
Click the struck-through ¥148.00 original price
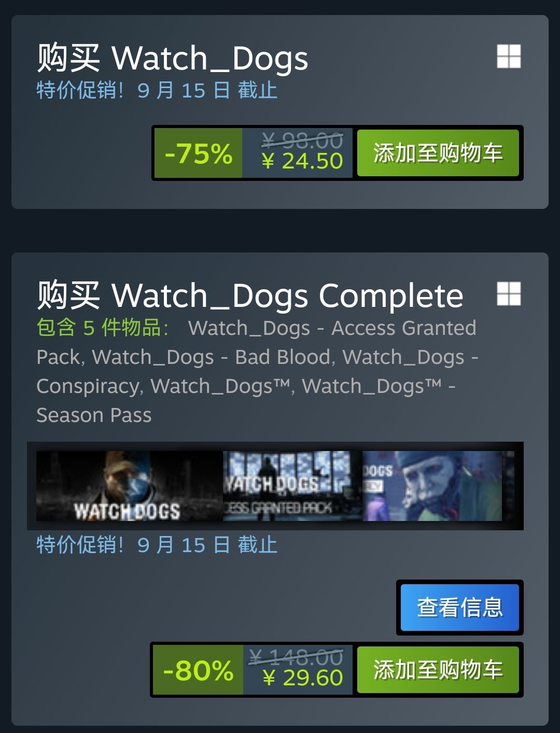tap(296, 657)
